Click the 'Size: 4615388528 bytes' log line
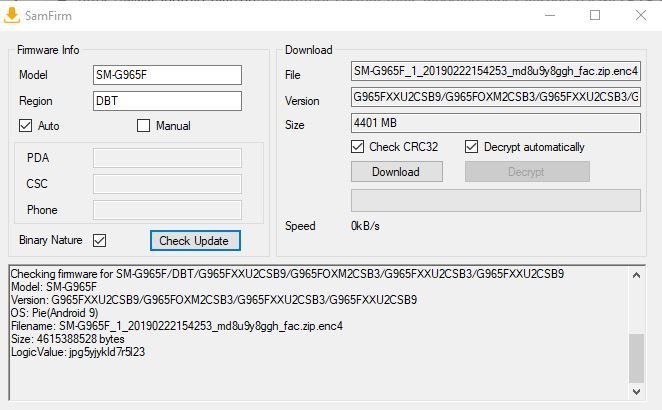Image resolution: width=662 pixels, height=410 pixels. pos(68,339)
